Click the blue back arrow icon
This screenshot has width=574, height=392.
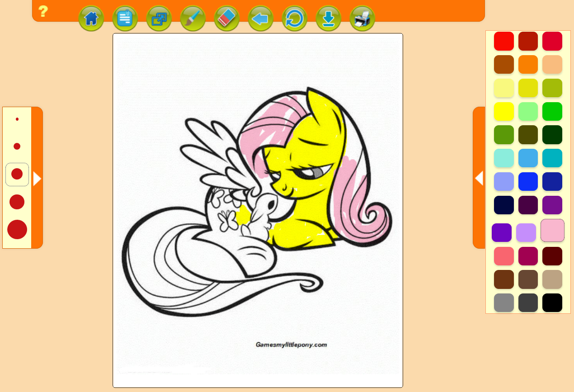click(x=261, y=19)
